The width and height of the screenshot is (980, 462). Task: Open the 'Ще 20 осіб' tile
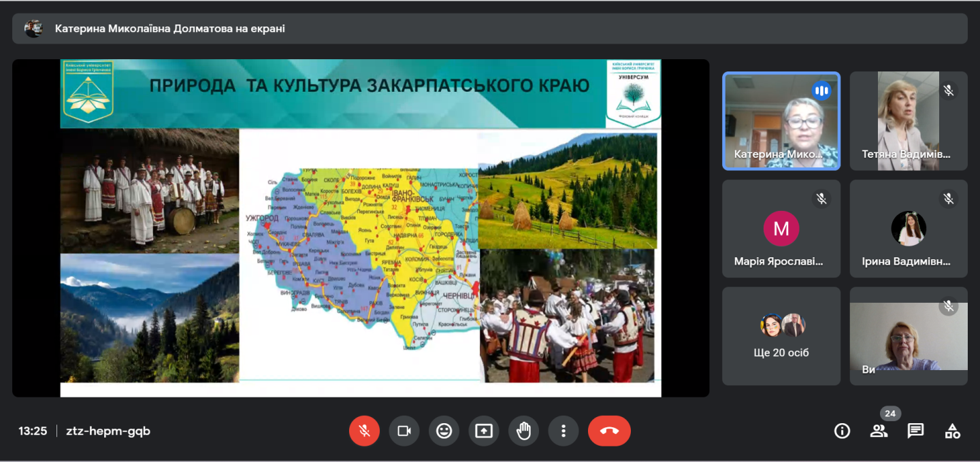pos(781,336)
